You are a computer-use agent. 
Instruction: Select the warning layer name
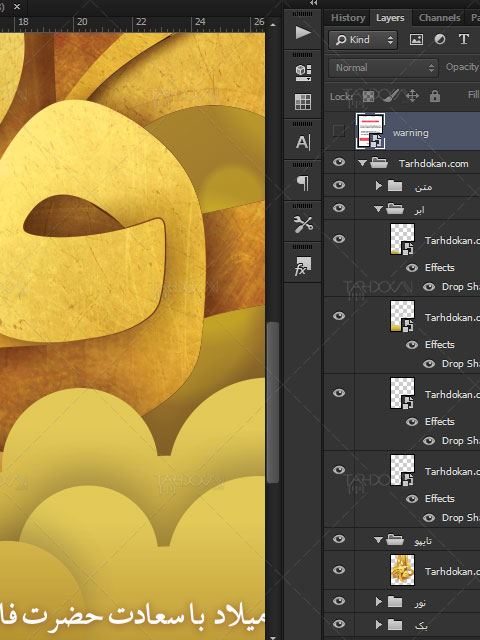pyautogui.click(x=411, y=133)
